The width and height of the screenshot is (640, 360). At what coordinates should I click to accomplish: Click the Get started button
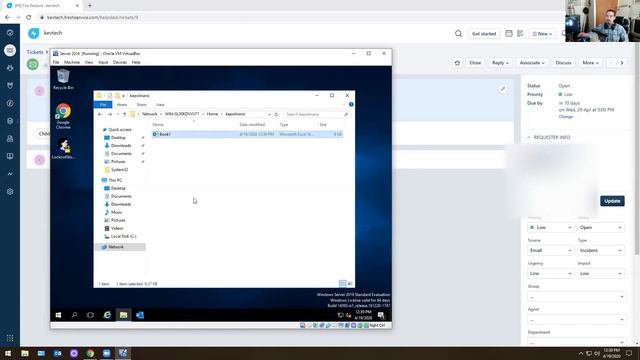(484, 34)
